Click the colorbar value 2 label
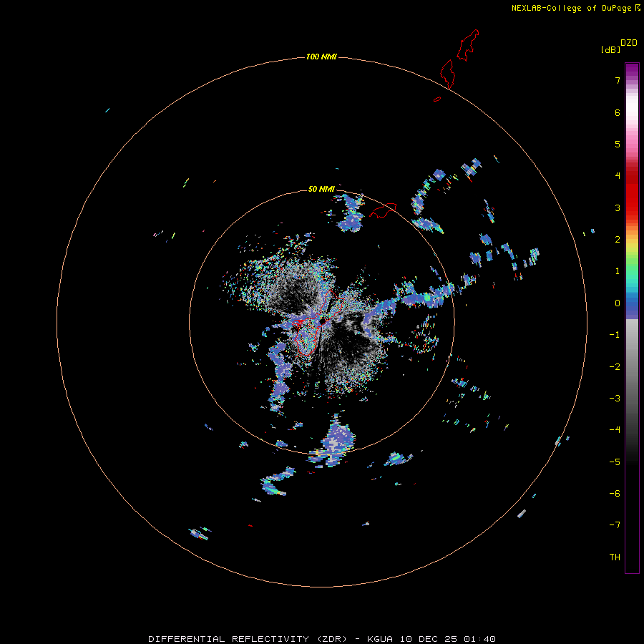The width and height of the screenshot is (644, 644). [x=618, y=240]
